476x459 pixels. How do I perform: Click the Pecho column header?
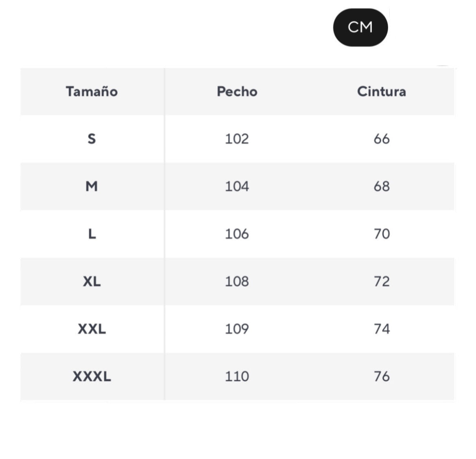237,92
